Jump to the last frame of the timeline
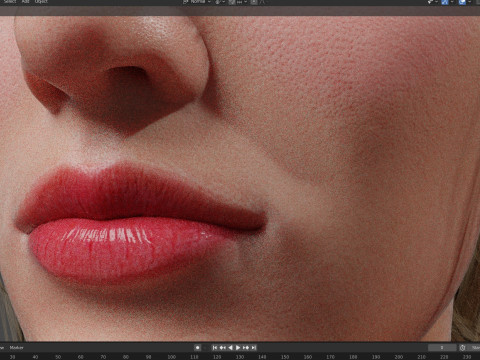 254,348
